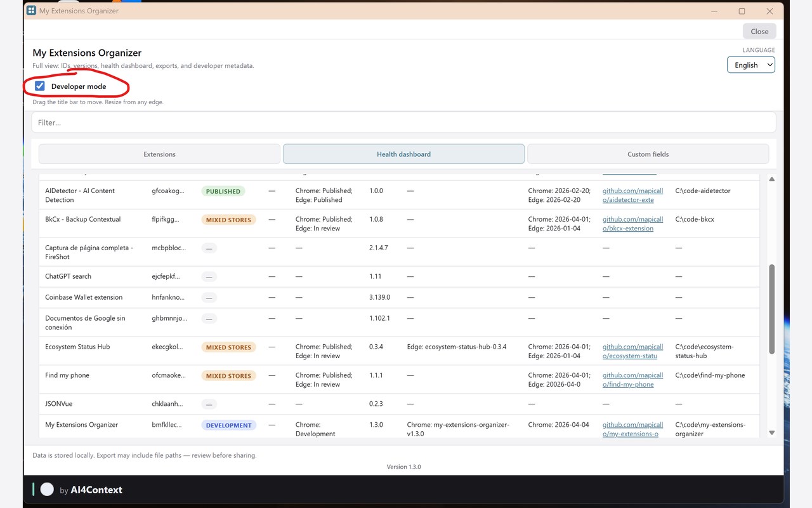Screen dimensions: 812x508
Task: Click the extension ID 'hnfankno...'
Action: [x=168, y=297]
